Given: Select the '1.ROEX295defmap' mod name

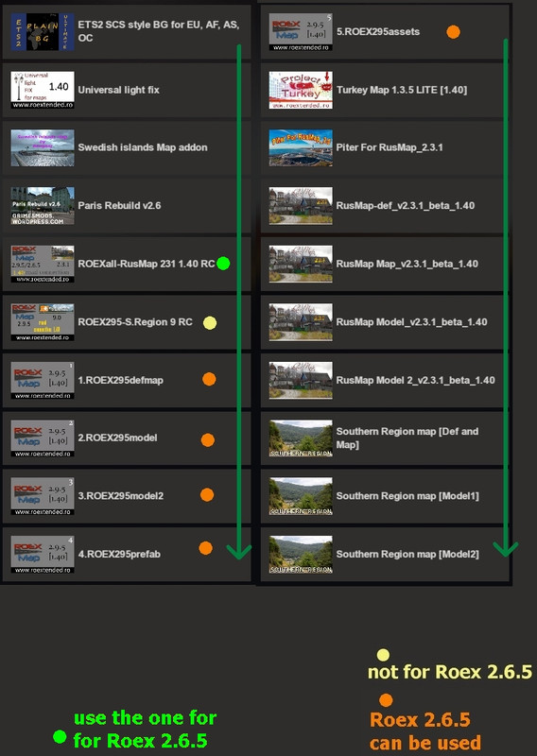Looking at the screenshot, I should click(121, 380).
